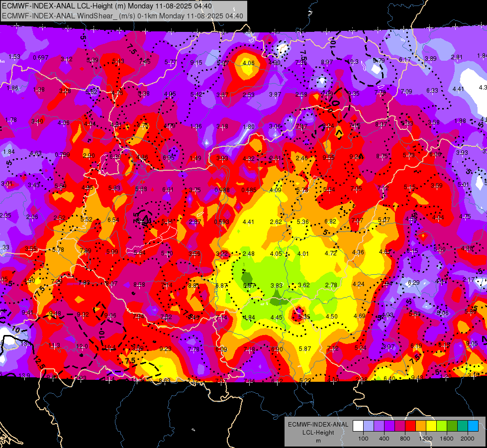Choose the orange legend swatch
Screen dimensions: 487x448
coord(421,426)
